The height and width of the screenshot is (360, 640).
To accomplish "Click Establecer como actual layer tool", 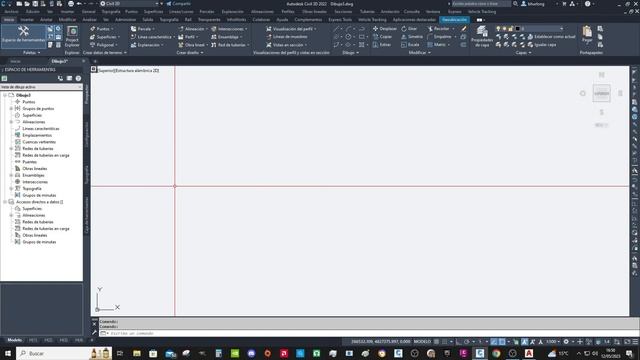I will coord(551,37).
